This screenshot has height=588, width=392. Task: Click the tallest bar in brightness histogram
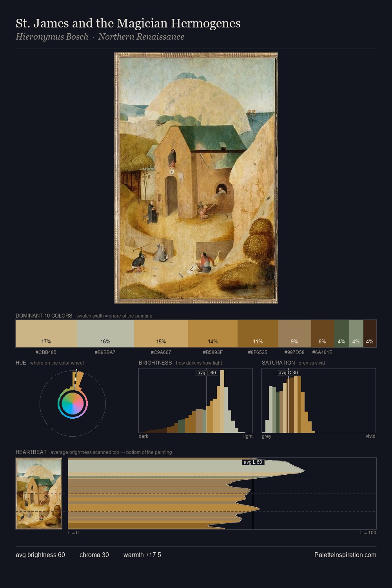click(223, 401)
